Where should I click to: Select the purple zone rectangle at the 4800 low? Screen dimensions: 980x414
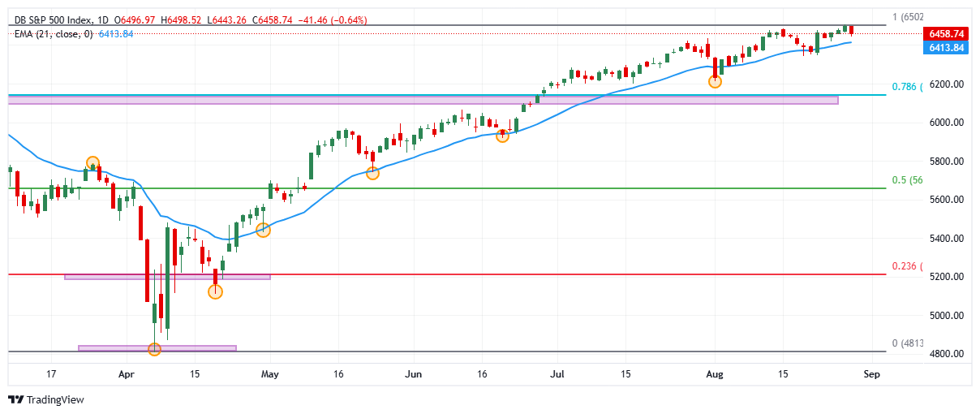pos(157,348)
